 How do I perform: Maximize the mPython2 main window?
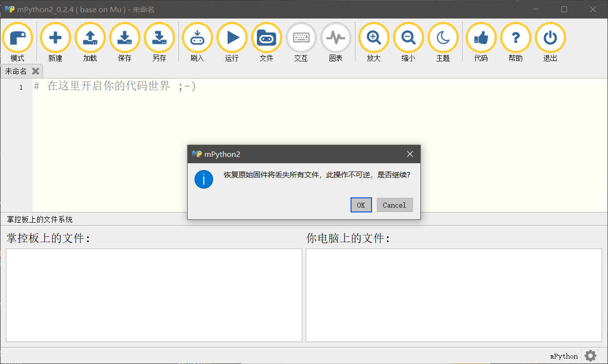pyautogui.click(x=564, y=9)
